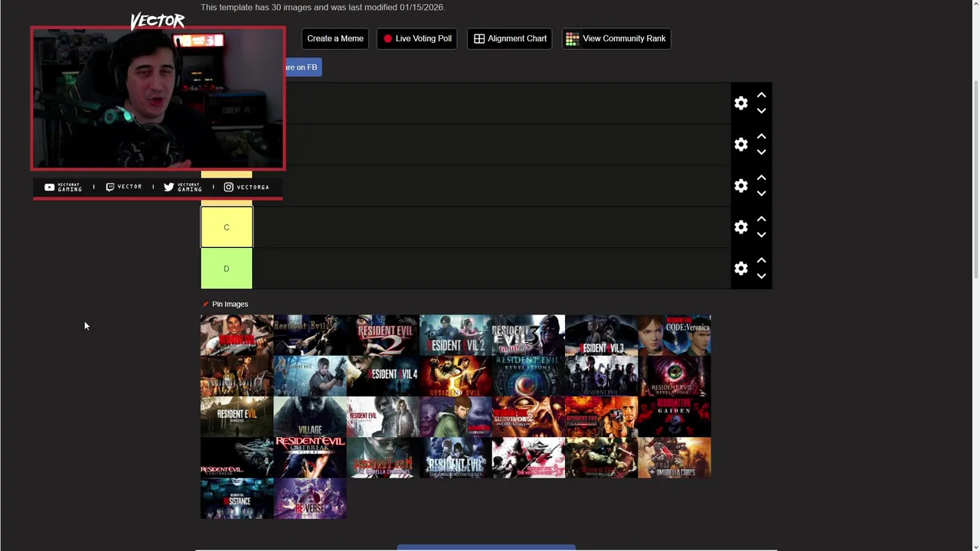Pick the original Resident Evil 1996 cover
Screen dimensions: 980x551
(x=237, y=335)
